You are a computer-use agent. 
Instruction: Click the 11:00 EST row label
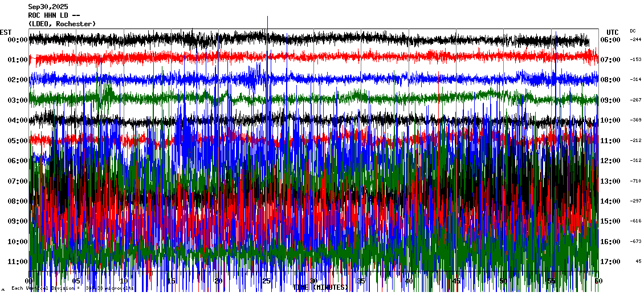18,262
